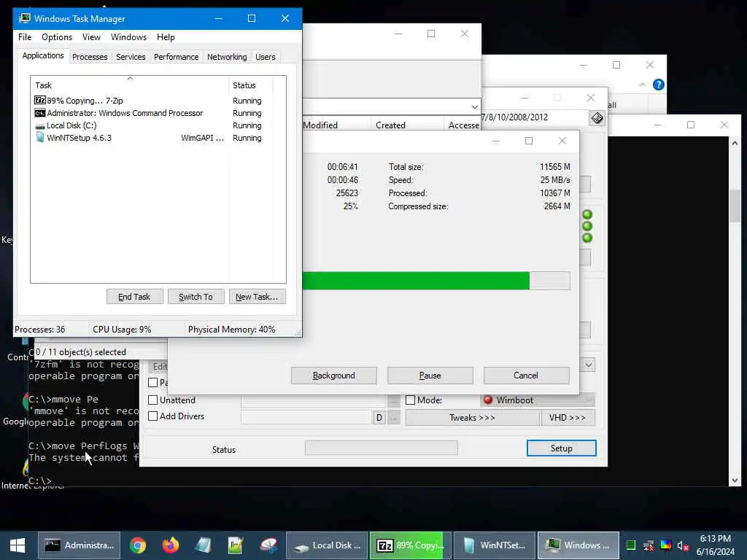Expand the address dropdown in the file manager window
Viewport: 747px width, 560px height.
pos(474,106)
